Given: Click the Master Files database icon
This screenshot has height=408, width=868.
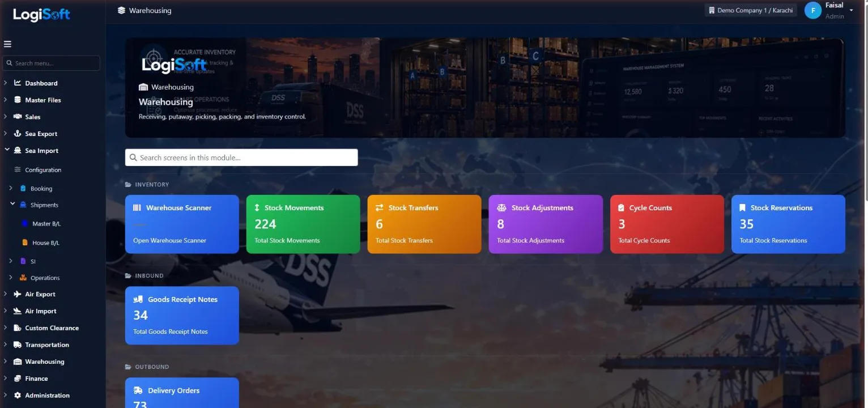Looking at the screenshot, I should pos(18,100).
